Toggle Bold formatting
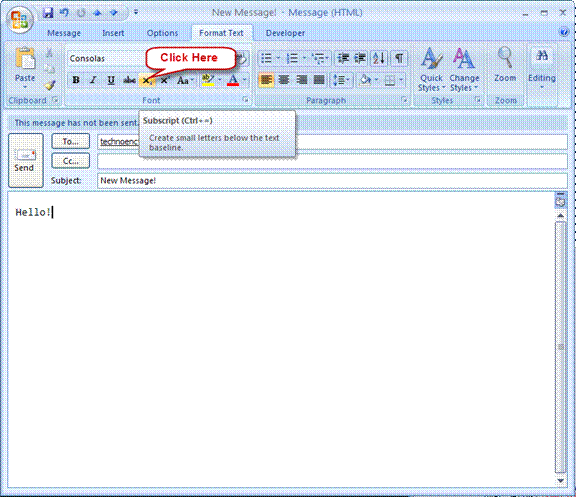The height and width of the screenshot is (497, 576). (x=76, y=80)
